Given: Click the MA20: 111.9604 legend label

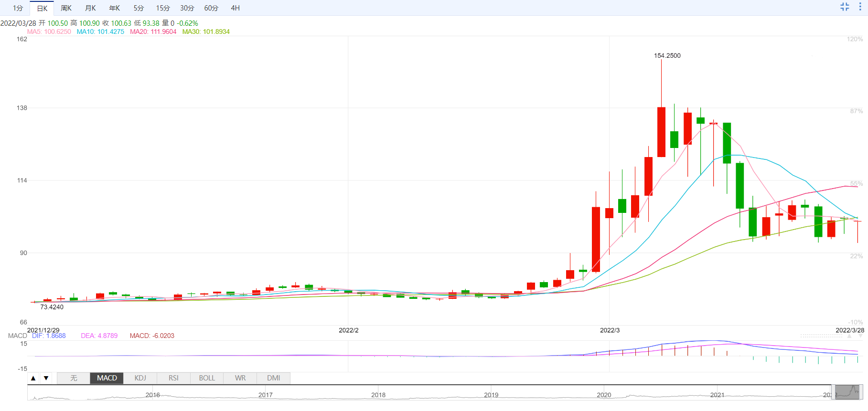Looking at the screenshot, I should pos(153,32).
